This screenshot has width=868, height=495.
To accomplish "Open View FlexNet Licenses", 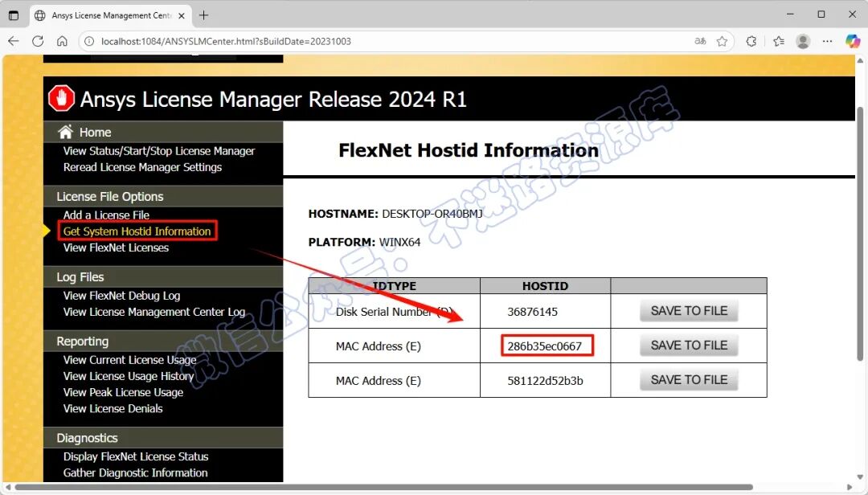I will [x=116, y=247].
